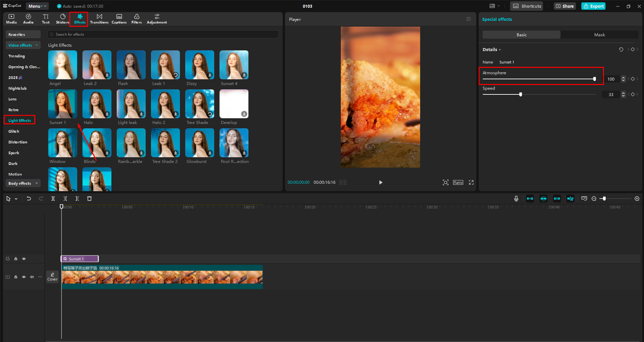
Task: Select the Lens effects category
Action: (x=13, y=99)
